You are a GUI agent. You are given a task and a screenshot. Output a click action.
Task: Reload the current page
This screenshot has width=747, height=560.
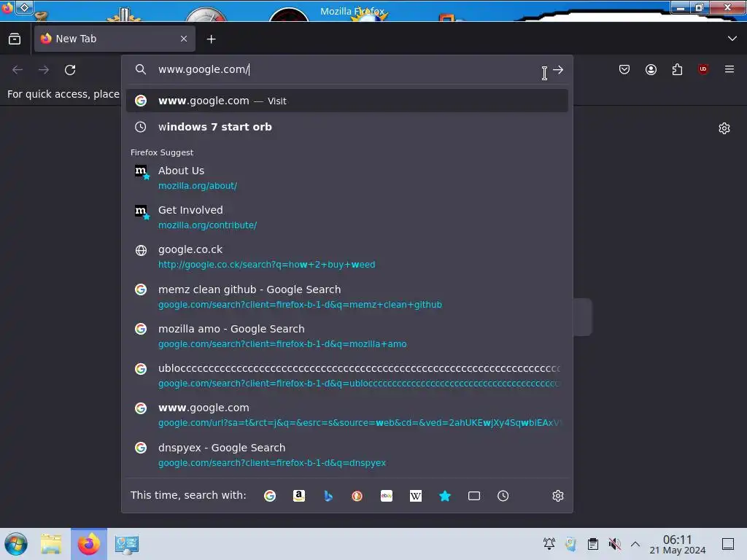(70, 70)
